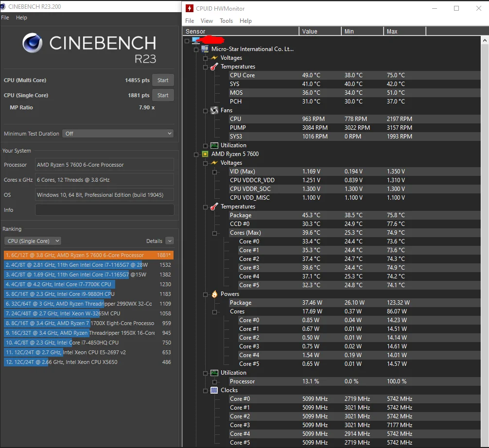The height and width of the screenshot is (448, 489).
Task: Click the Temperatures thermometer icon under Micro-Star
Action: click(214, 67)
